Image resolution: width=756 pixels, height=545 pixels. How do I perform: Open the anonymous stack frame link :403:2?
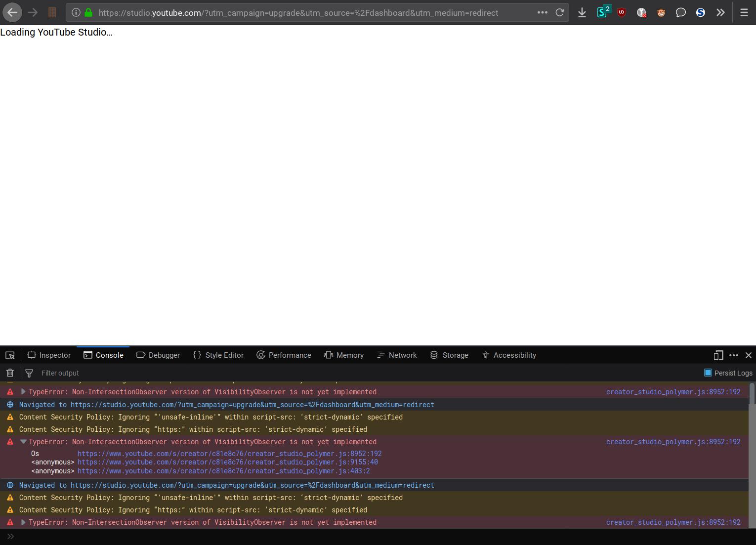click(x=223, y=471)
